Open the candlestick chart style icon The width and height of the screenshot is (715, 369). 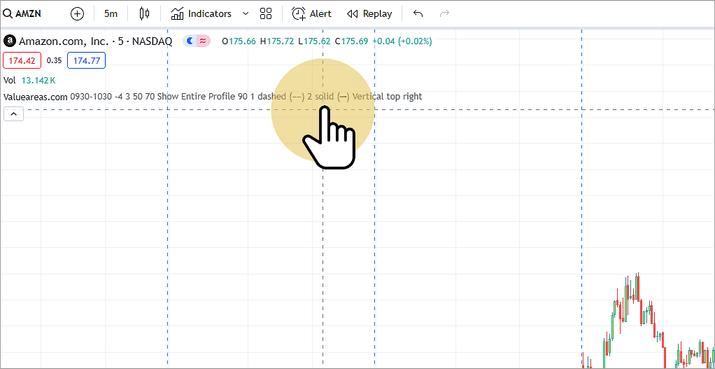(144, 14)
